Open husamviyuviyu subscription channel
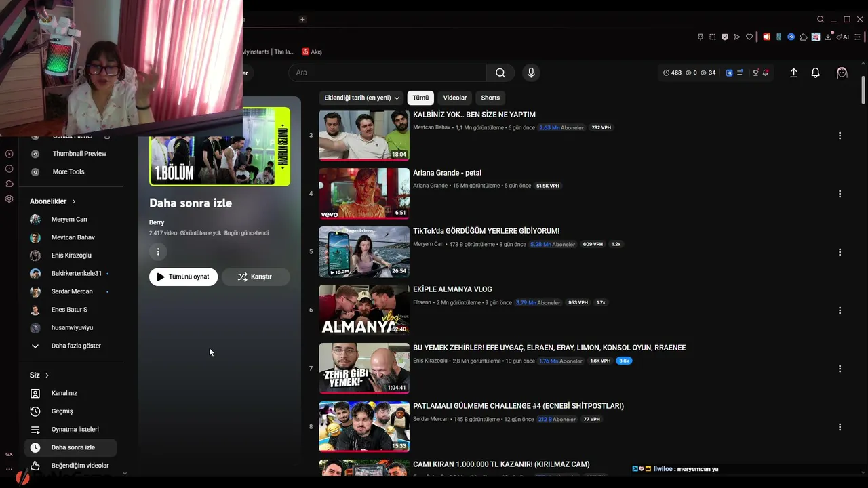 tap(71, 327)
